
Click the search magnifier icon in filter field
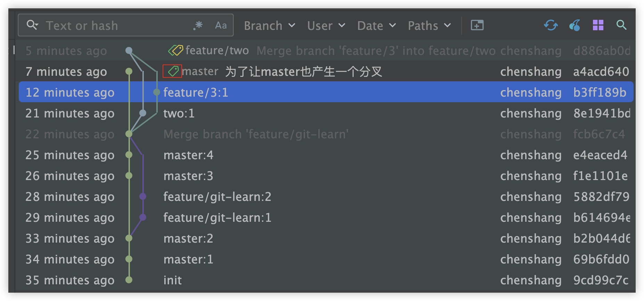pos(32,25)
